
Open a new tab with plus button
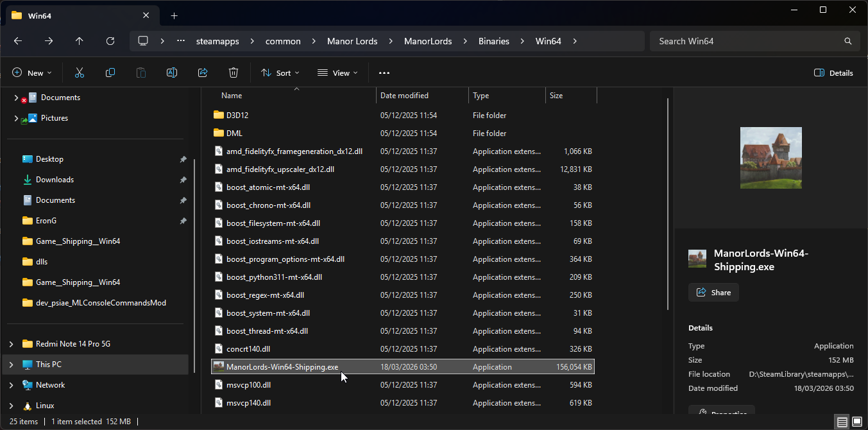pyautogui.click(x=174, y=15)
